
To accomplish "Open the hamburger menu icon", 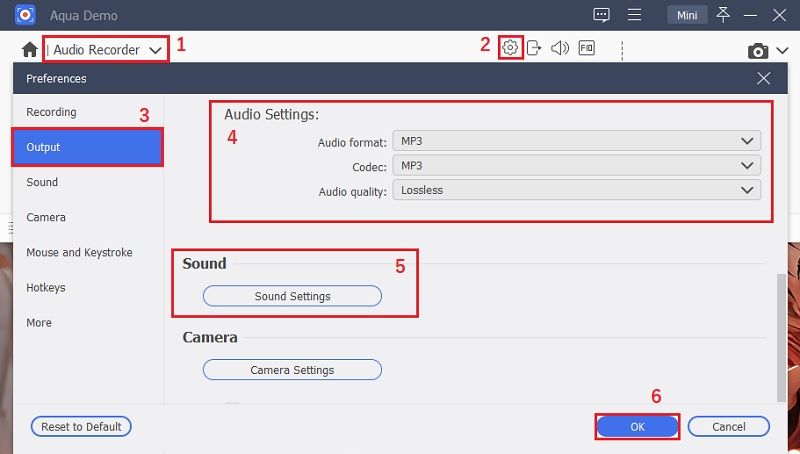I will click(634, 15).
